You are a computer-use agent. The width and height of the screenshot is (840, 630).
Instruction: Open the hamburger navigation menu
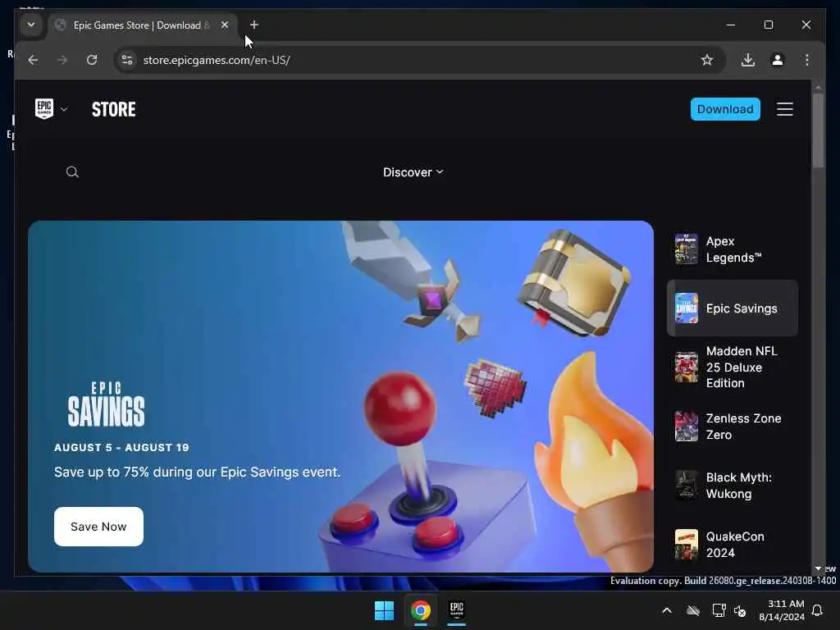[x=785, y=109]
